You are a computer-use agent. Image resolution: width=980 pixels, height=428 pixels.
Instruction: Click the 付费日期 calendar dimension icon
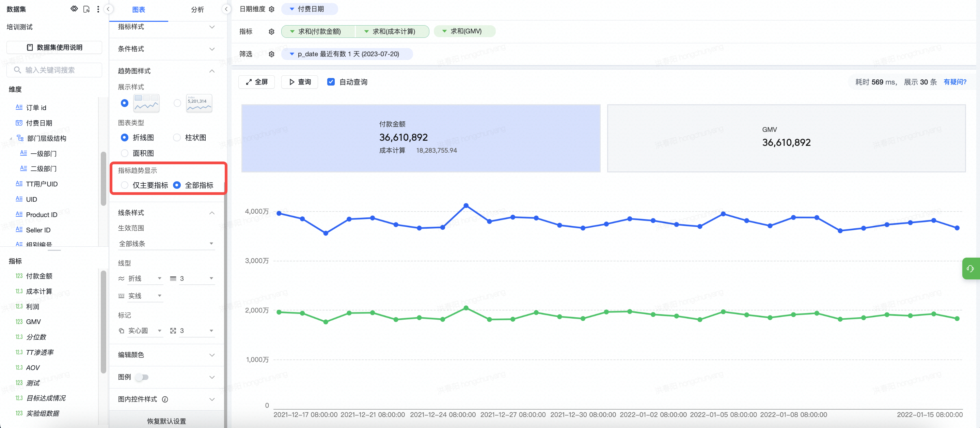19,123
